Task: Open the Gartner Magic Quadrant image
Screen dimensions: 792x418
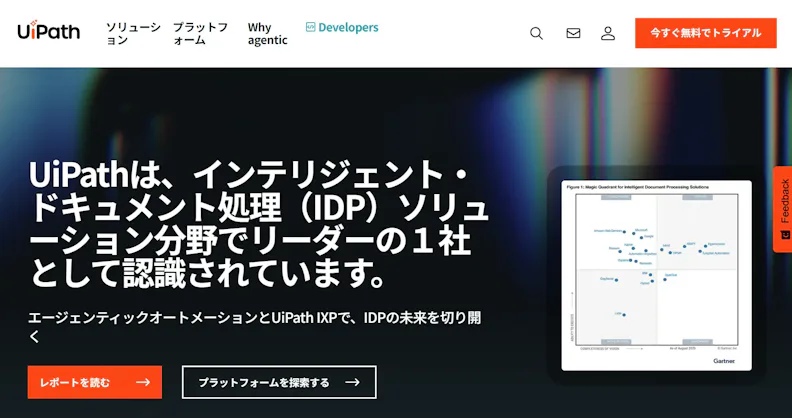Action: point(656,275)
